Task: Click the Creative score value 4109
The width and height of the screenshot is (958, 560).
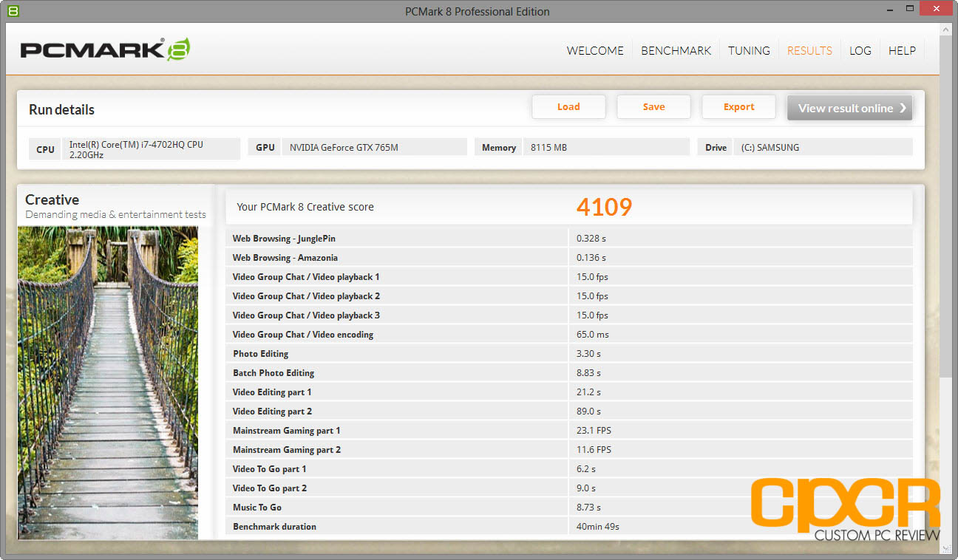Action: [604, 208]
